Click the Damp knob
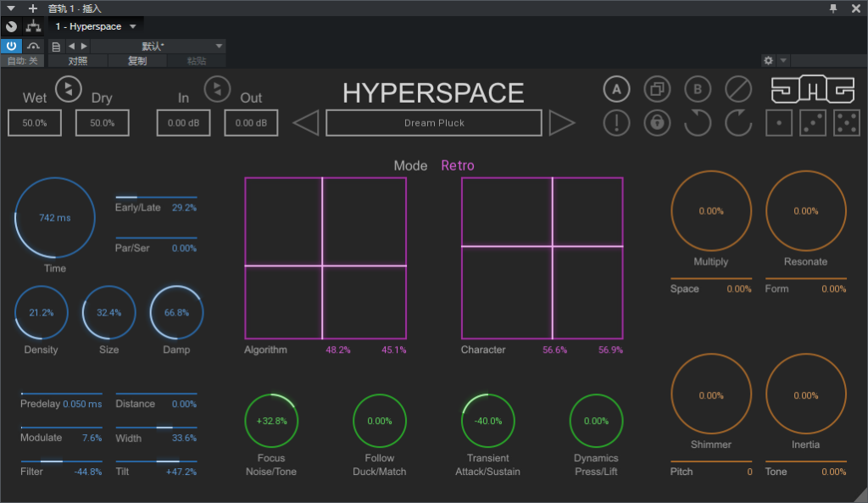This screenshot has height=503, width=868. [176, 312]
